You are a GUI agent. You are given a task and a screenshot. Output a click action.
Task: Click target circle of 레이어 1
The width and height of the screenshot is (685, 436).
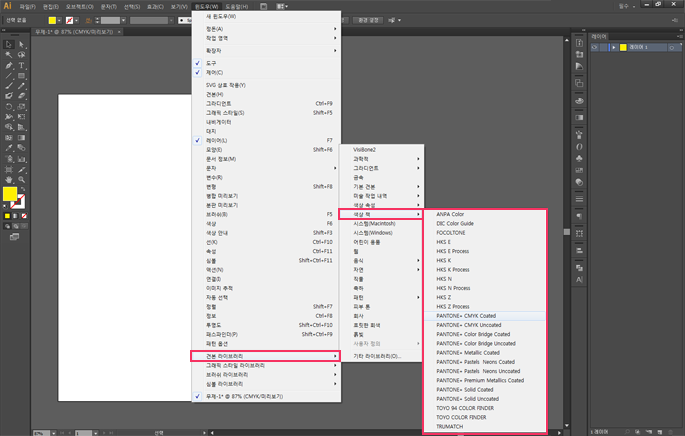(x=671, y=48)
